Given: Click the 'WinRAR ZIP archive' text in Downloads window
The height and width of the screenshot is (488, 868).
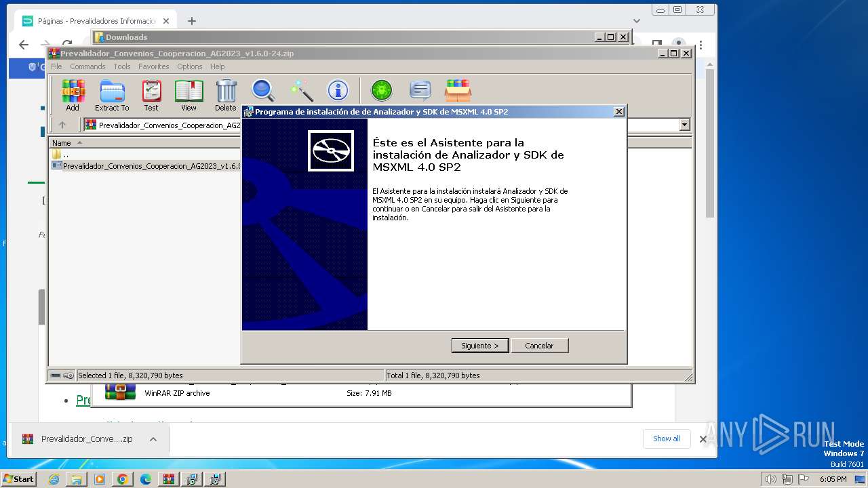Looking at the screenshot, I should (x=177, y=393).
